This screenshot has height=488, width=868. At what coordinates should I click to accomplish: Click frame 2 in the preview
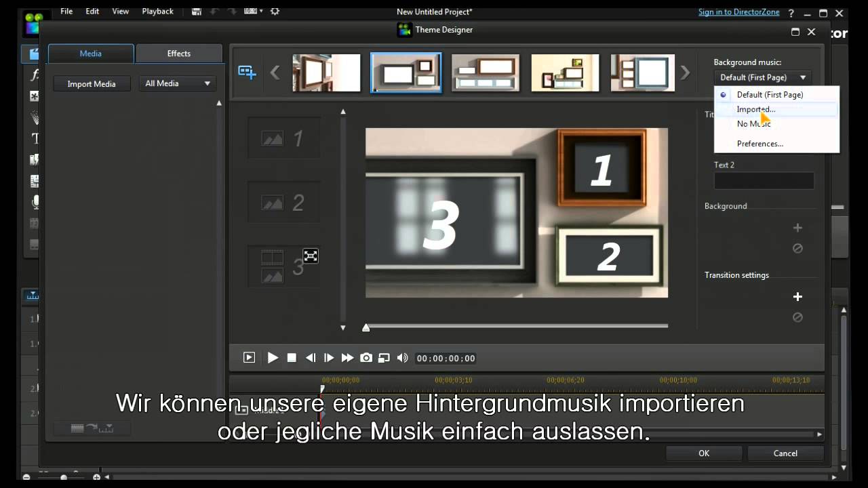coord(608,256)
